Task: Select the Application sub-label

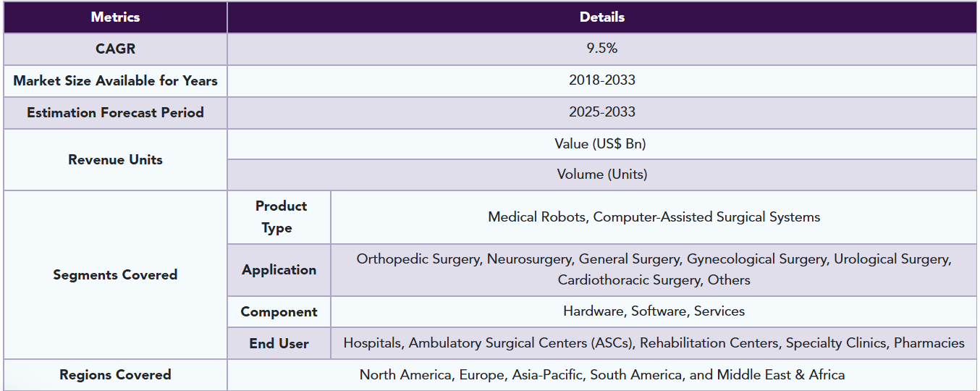Action: (279, 270)
